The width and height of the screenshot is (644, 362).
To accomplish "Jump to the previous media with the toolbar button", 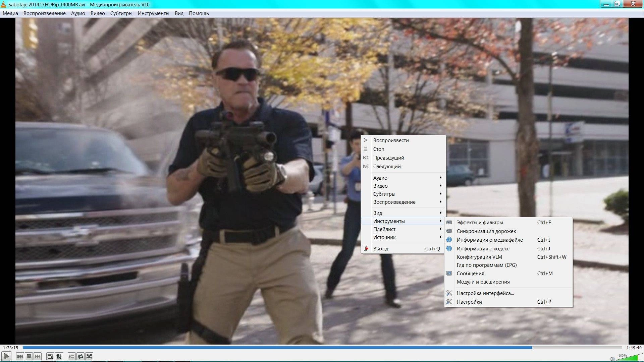I will coord(20,356).
